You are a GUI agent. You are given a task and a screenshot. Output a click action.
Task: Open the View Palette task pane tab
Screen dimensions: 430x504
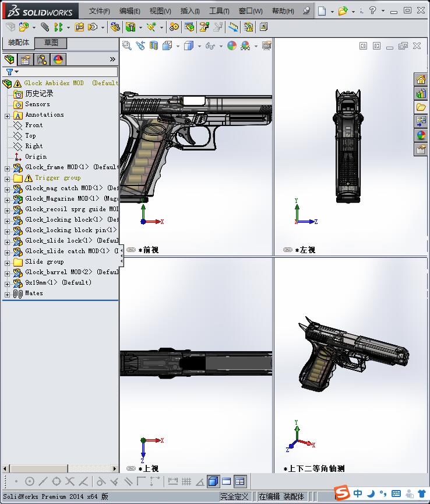pos(421,121)
